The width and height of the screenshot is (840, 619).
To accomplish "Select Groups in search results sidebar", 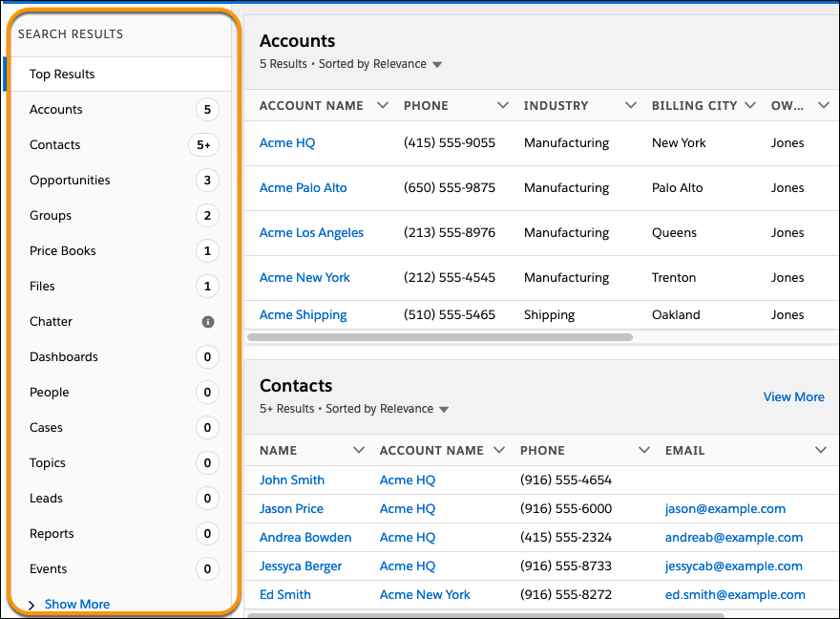I will [51, 215].
